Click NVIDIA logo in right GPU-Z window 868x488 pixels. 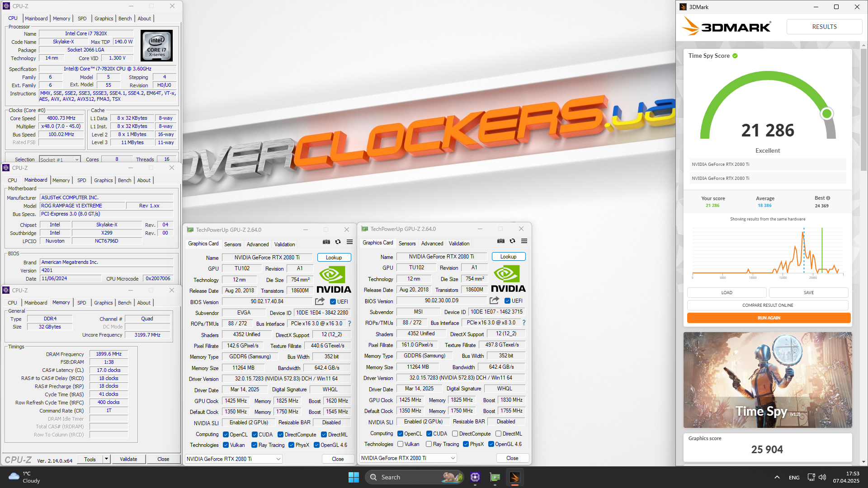point(508,279)
